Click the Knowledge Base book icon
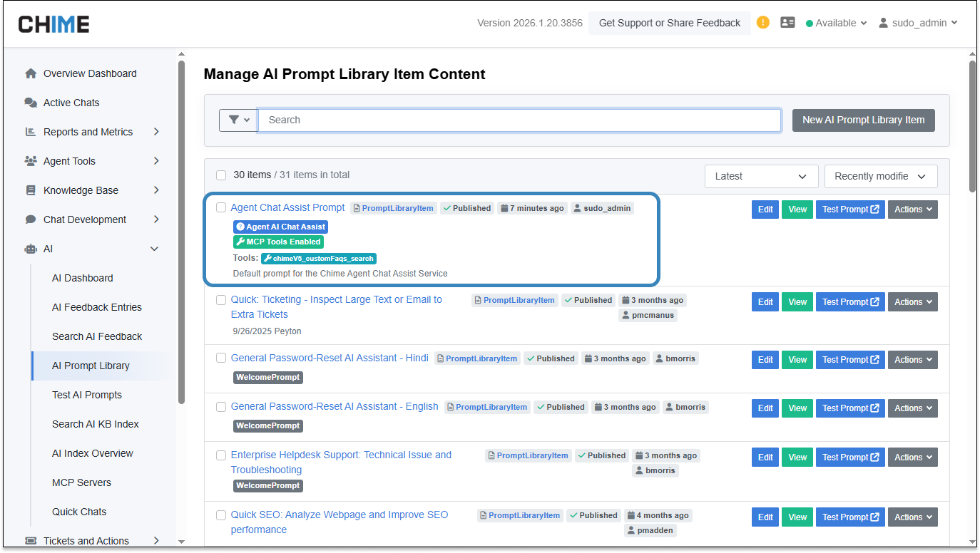980x553 pixels. [31, 190]
